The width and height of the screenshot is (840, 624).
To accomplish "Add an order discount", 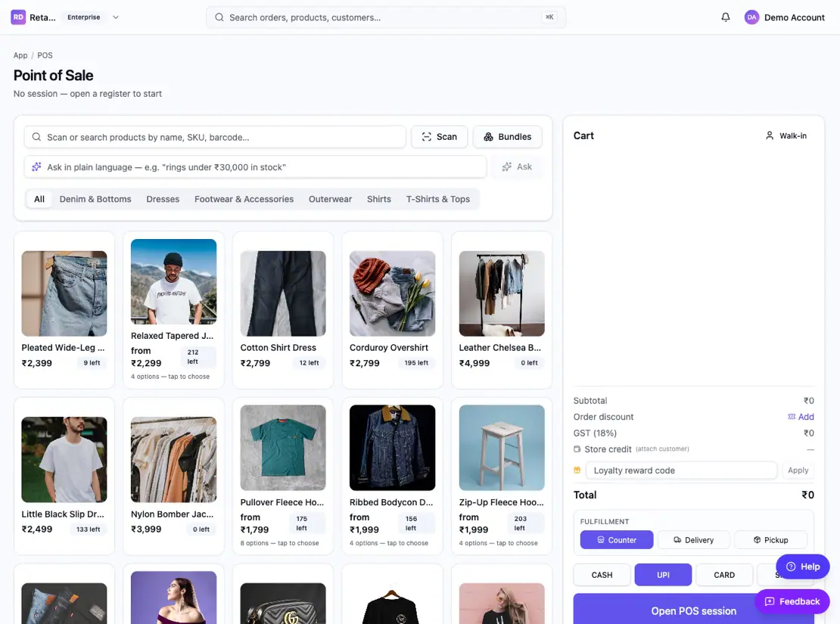I will (x=801, y=417).
